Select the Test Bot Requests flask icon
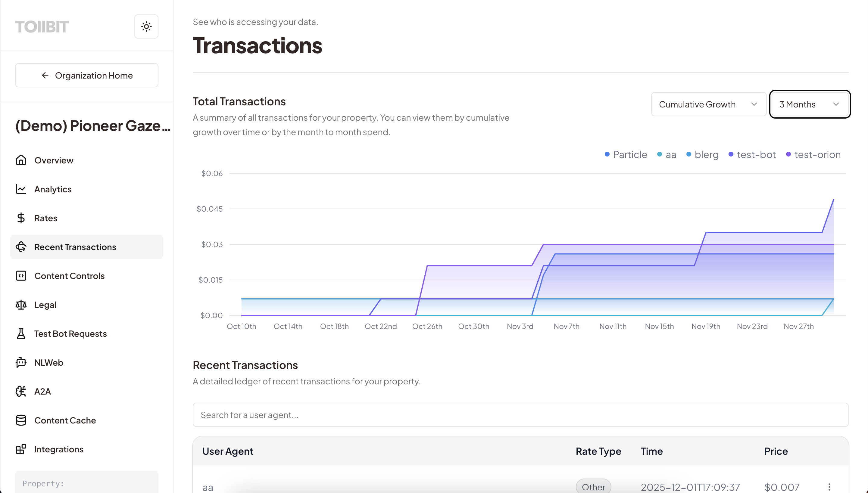Image resolution: width=868 pixels, height=493 pixels. tap(21, 333)
